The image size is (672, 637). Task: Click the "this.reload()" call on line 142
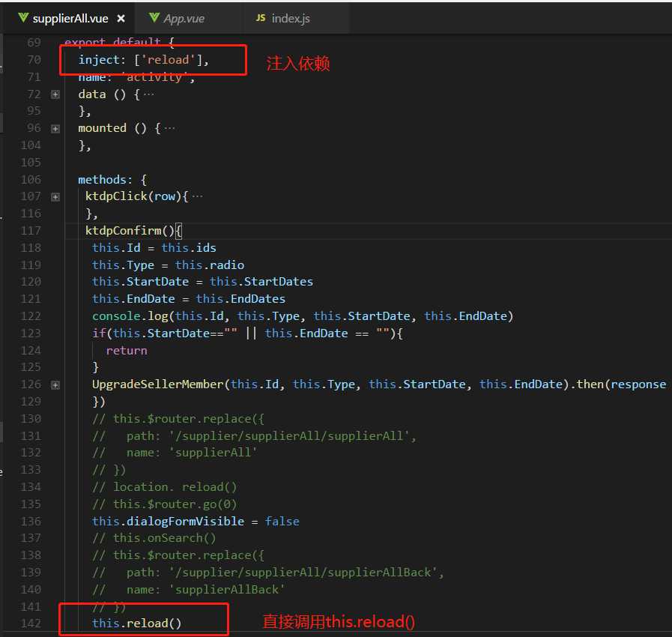[x=136, y=623]
